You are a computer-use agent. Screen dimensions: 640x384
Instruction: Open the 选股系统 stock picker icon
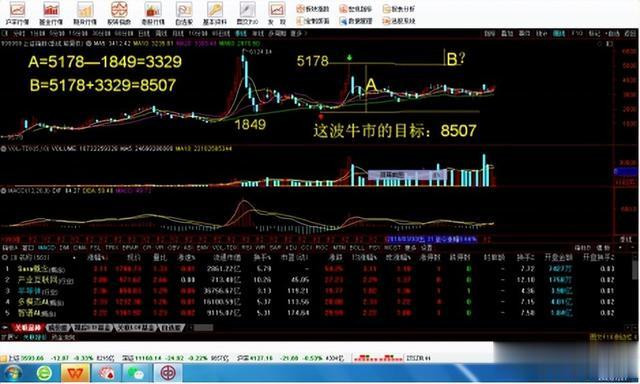[399, 21]
